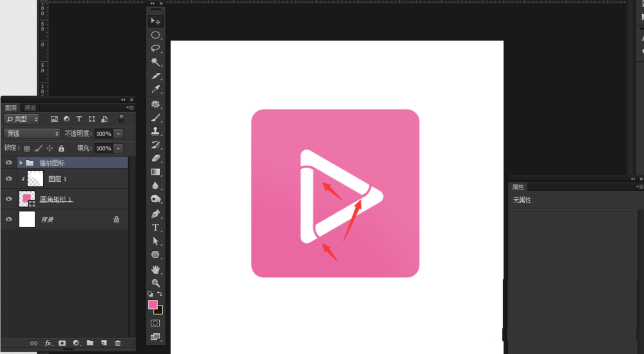Click the 不透明度 100% value field
The image size is (644, 354).
pos(104,133)
